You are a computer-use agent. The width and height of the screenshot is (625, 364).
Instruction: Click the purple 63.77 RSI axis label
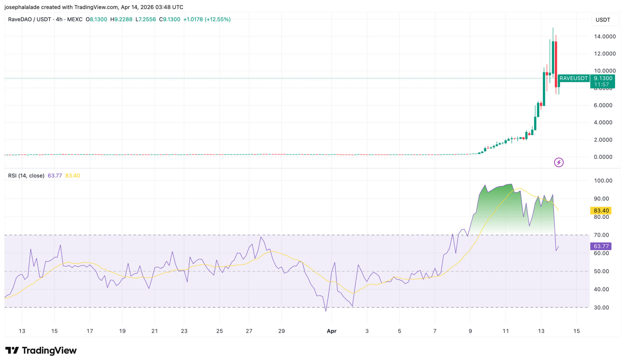point(601,246)
